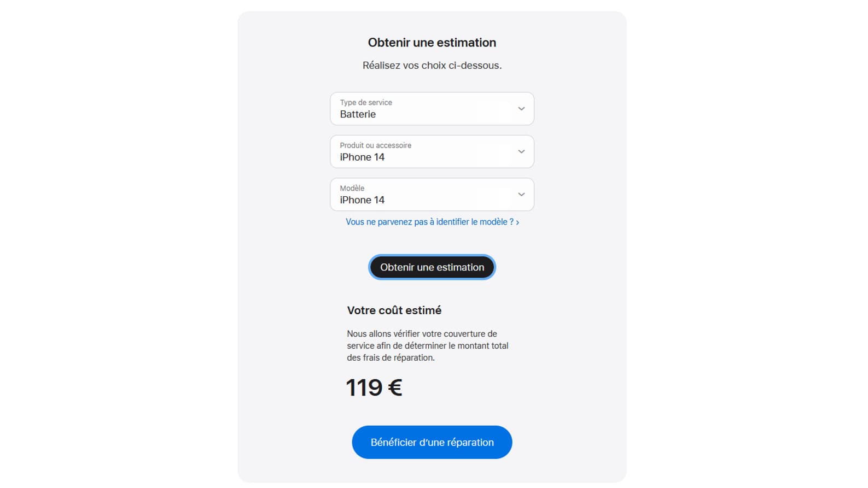Click the chevron on the Produit ou accessoire field

click(x=521, y=151)
